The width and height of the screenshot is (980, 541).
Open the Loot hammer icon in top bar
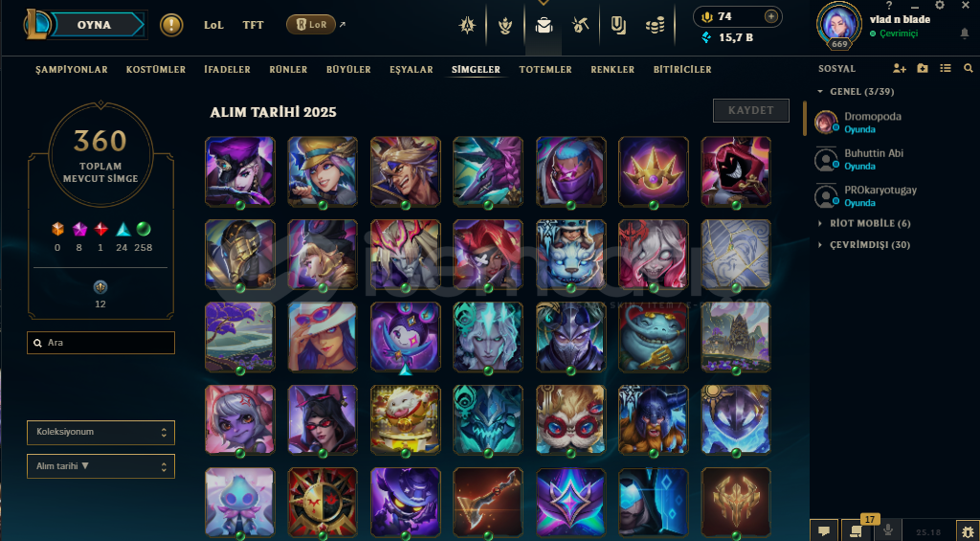(580, 26)
